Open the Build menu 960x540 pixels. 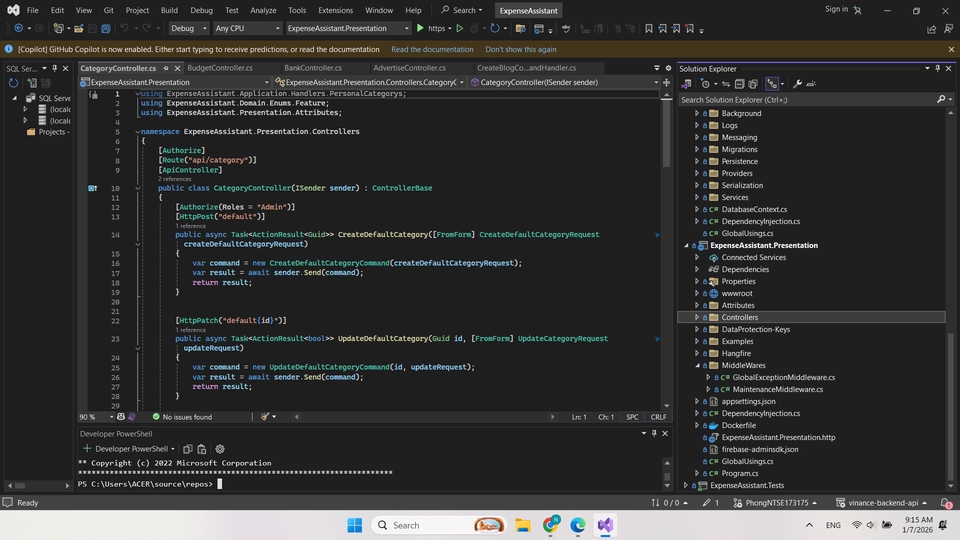pos(169,10)
